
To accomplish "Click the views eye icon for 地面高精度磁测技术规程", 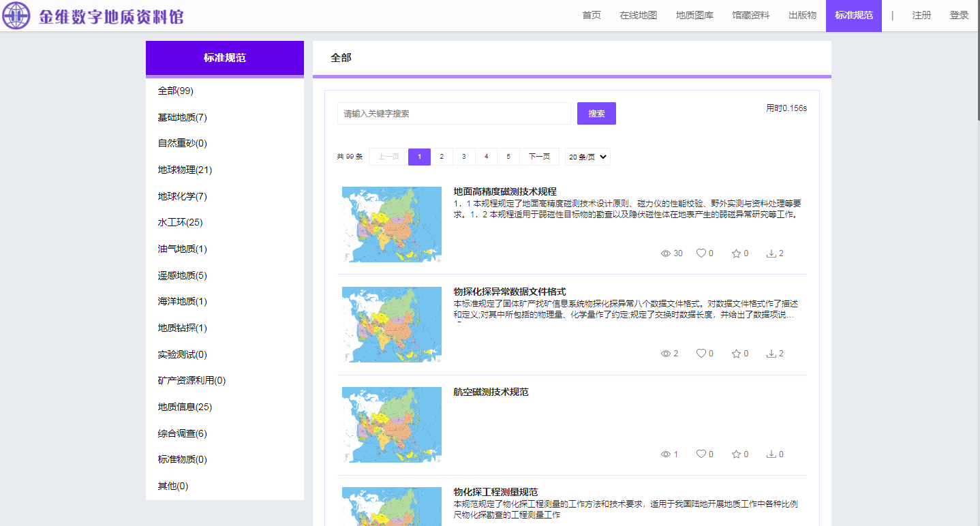I will pos(666,253).
